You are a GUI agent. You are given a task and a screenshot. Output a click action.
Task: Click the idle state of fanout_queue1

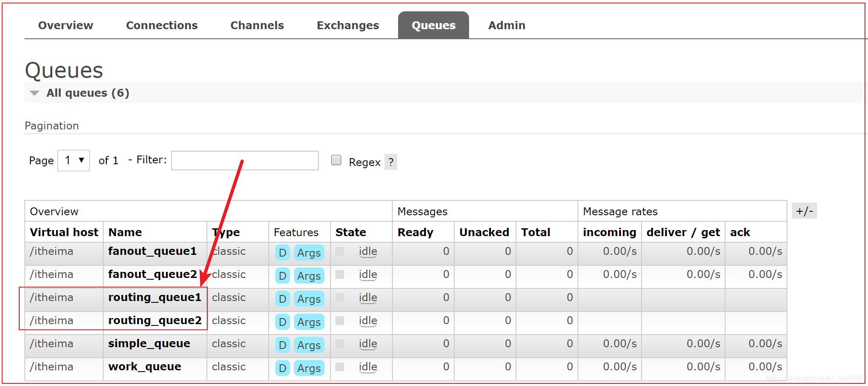(x=368, y=252)
